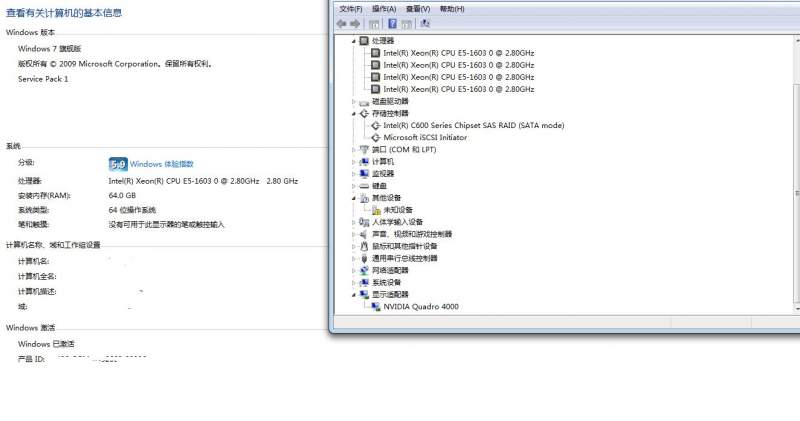
Task: Select the 显示适配器 display adapter icon
Action: click(x=364, y=294)
